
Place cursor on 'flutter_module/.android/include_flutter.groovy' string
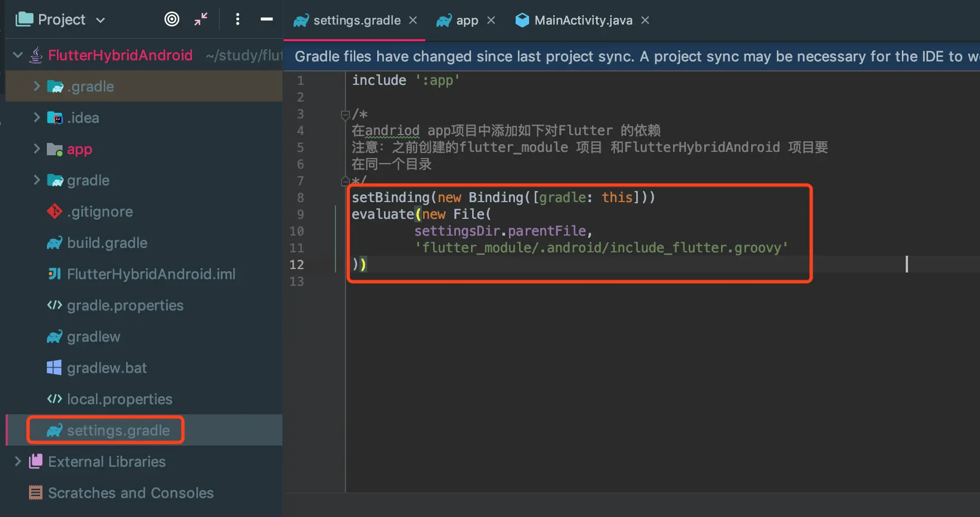click(601, 248)
